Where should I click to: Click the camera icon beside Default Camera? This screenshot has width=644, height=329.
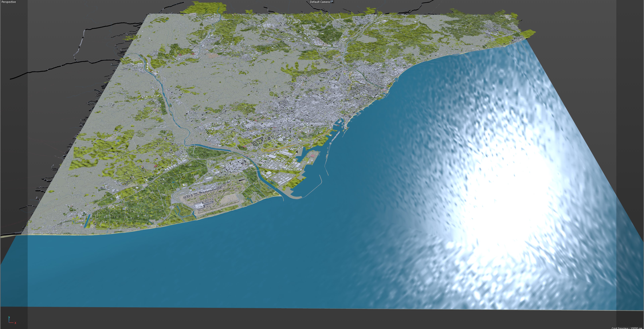(332, 2)
